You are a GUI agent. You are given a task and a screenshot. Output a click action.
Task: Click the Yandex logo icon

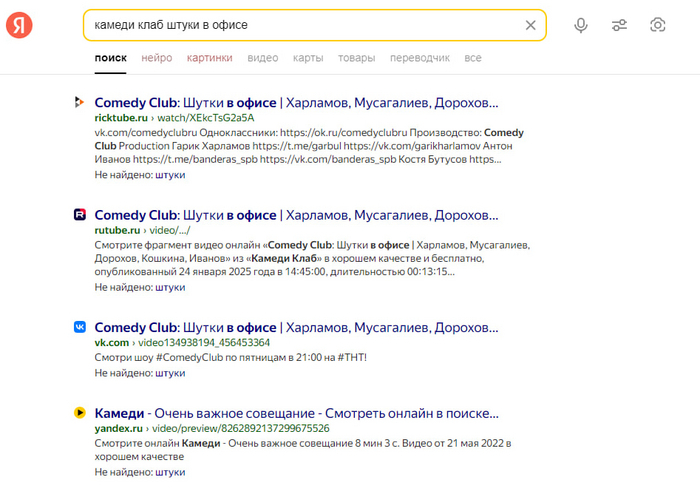tap(19, 26)
